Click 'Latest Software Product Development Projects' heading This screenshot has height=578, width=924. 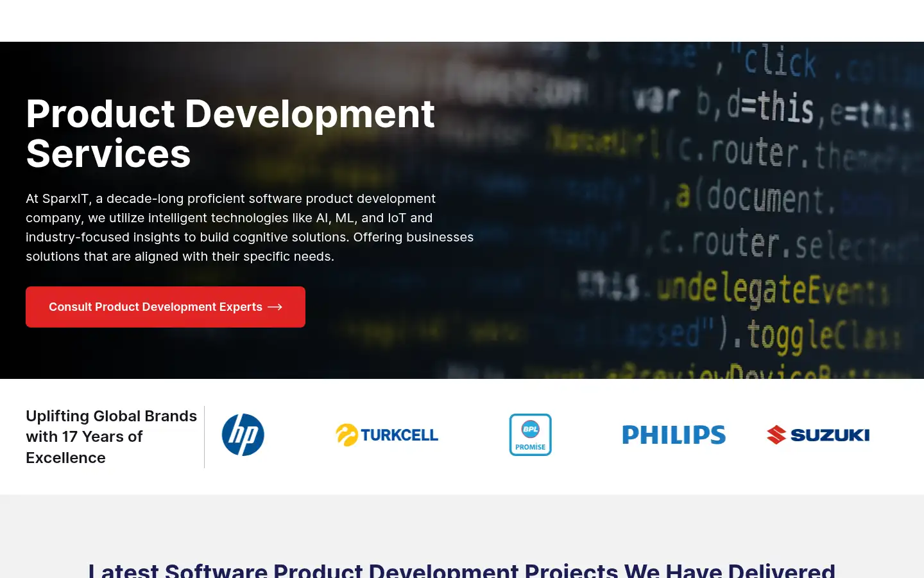(462, 570)
